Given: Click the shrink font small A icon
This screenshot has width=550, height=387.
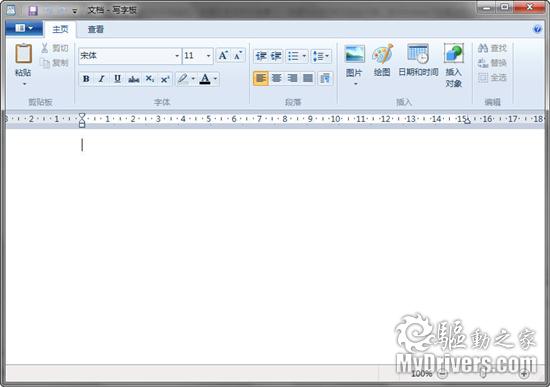Looking at the screenshot, I should [x=238, y=55].
